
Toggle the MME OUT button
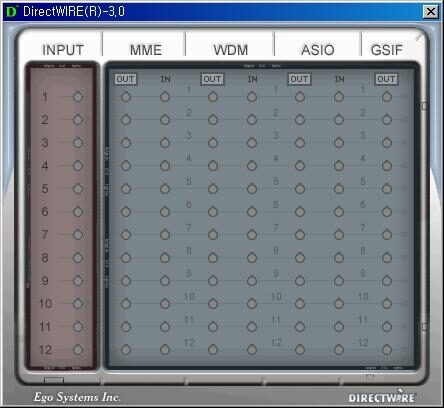coord(125,79)
